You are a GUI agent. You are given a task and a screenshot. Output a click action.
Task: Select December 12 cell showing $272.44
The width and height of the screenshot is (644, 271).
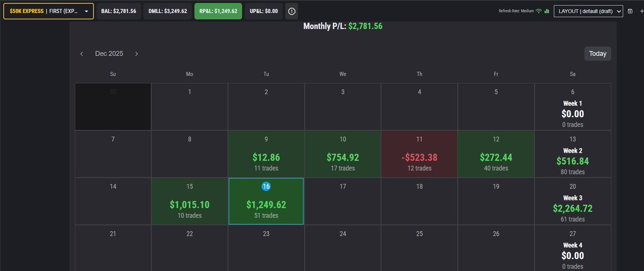[496, 154]
